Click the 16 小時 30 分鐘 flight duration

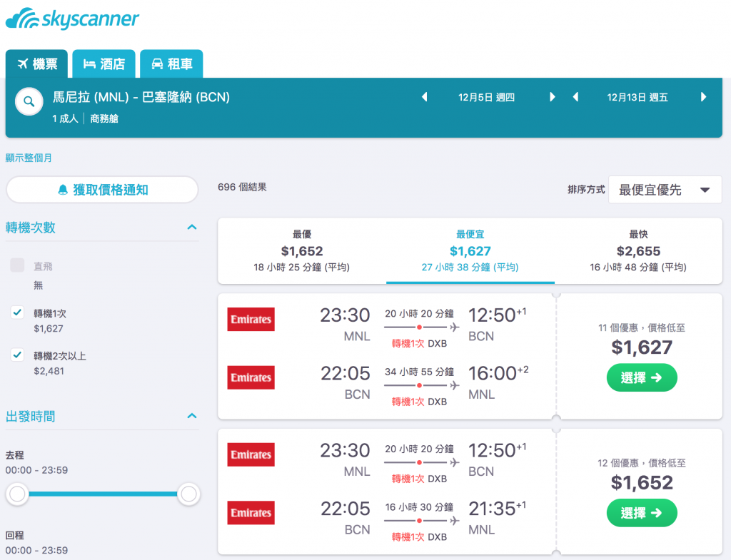pos(419,507)
